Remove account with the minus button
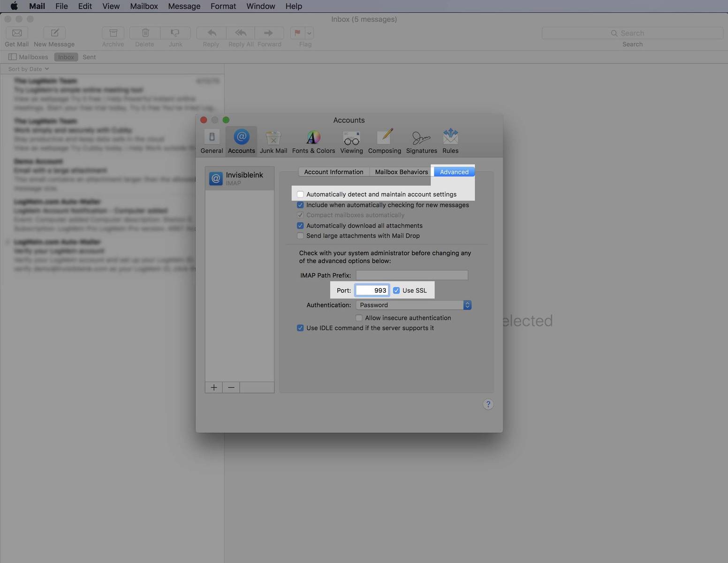 231,388
